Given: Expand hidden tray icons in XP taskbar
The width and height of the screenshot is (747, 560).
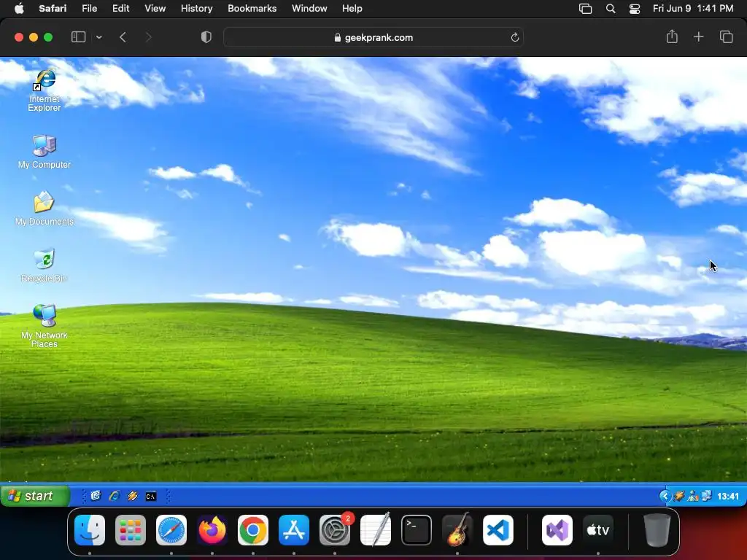Looking at the screenshot, I should coord(665,496).
